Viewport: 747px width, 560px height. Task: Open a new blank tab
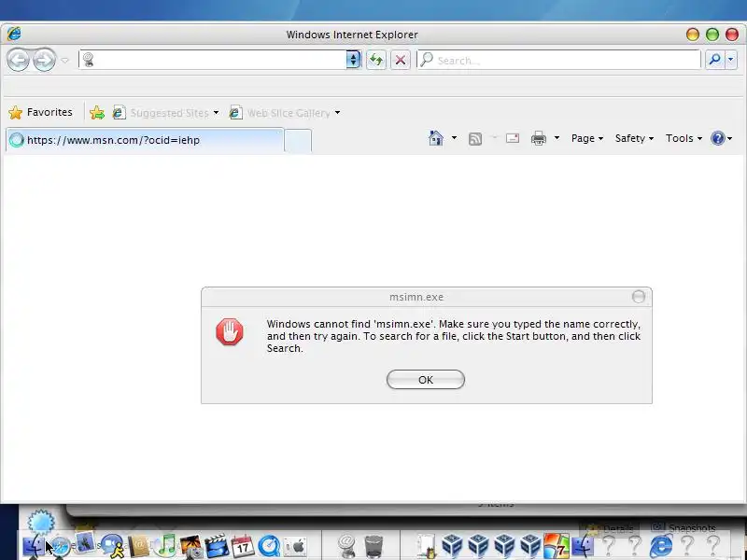click(x=298, y=141)
